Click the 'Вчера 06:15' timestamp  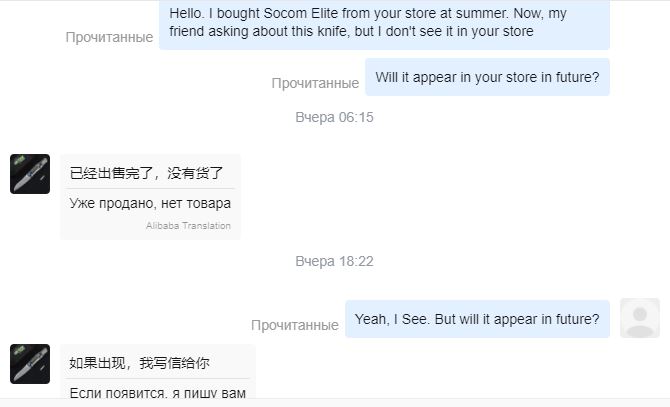(x=334, y=117)
